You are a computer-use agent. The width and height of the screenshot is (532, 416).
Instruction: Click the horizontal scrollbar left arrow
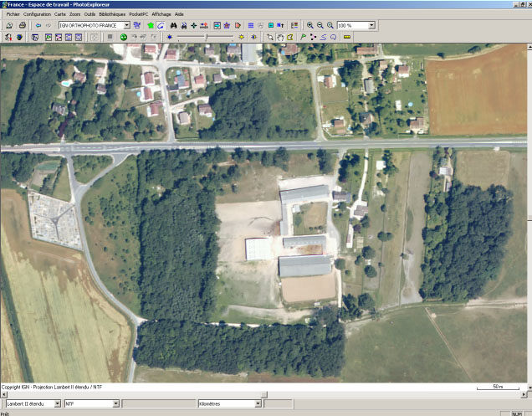click(x=4, y=394)
